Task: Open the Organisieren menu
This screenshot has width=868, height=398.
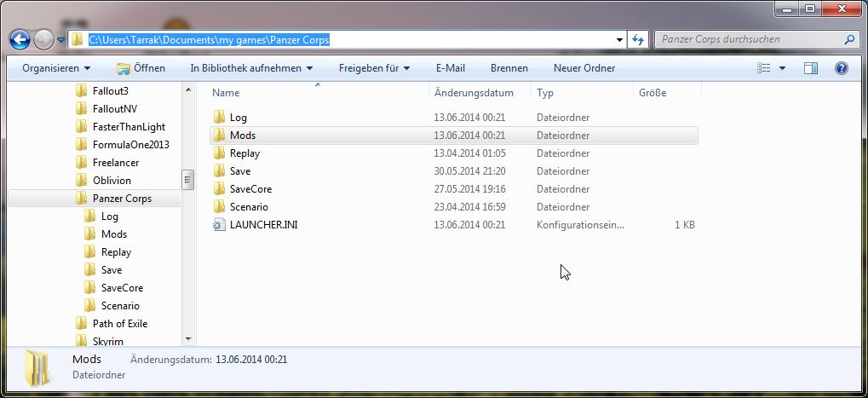Action: pos(56,68)
